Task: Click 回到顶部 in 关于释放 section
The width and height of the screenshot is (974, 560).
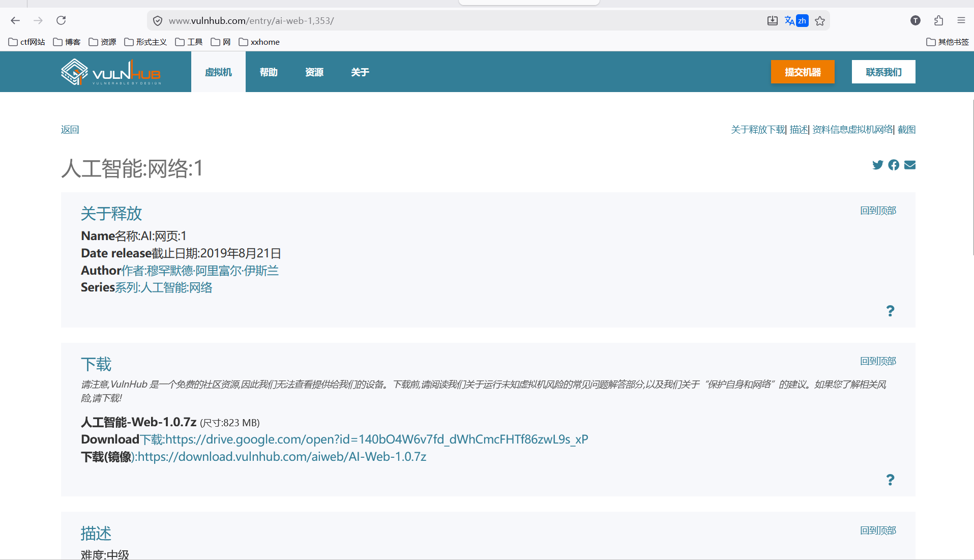Action: click(878, 211)
